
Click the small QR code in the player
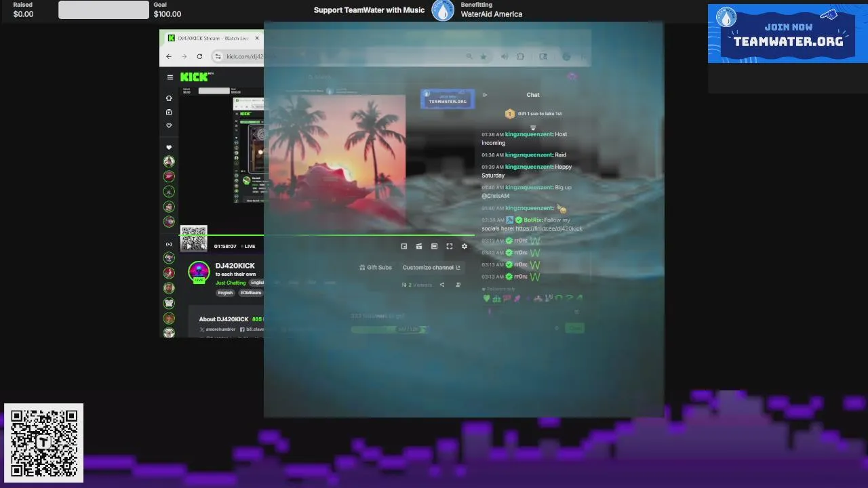click(x=194, y=239)
